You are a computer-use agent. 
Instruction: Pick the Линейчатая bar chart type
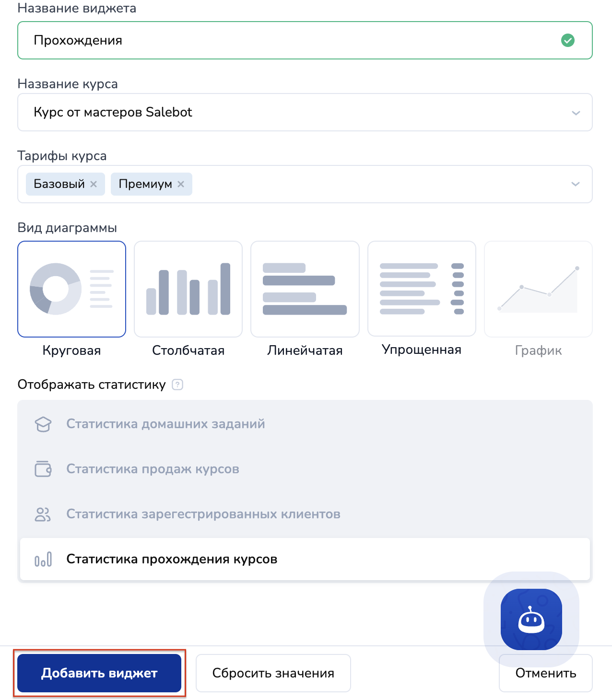point(305,289)
